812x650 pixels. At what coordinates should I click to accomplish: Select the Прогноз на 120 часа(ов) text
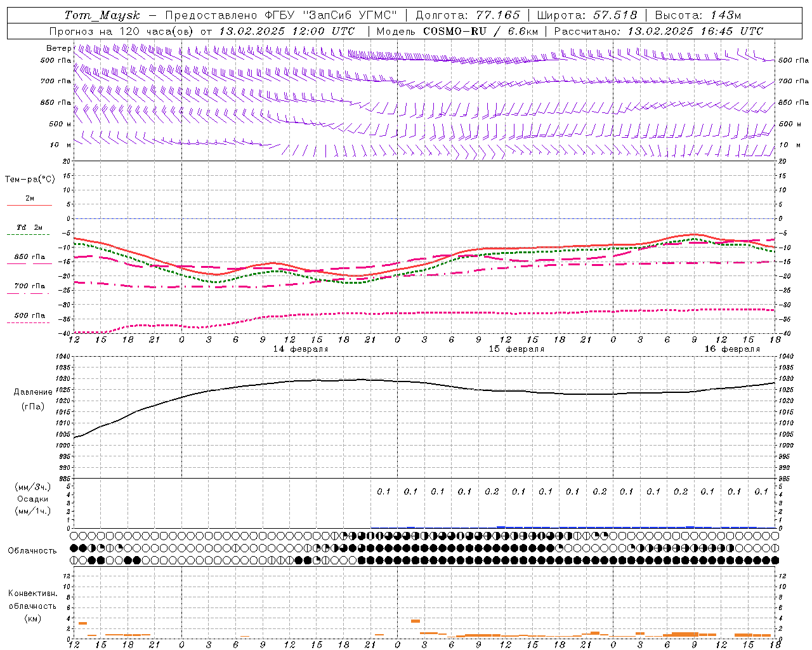122,31
